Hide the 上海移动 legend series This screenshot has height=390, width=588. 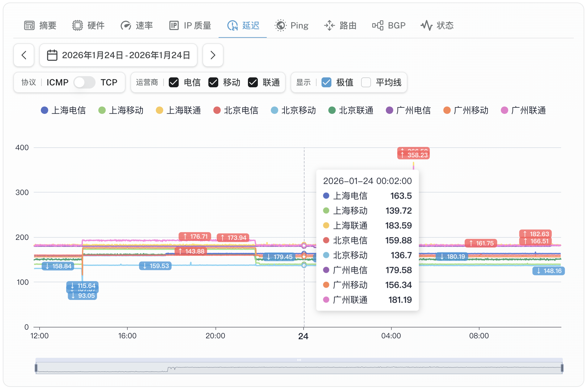tap(121, 110)
